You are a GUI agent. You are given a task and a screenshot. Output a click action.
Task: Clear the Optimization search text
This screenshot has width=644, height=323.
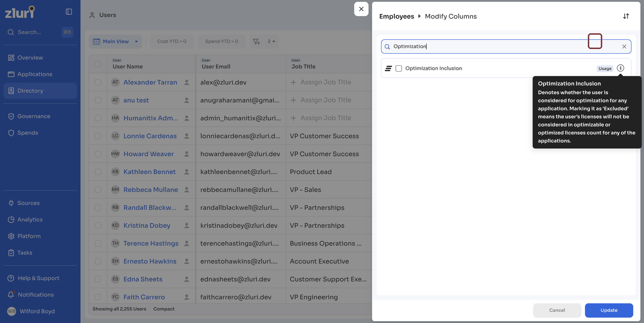(624, 47)
